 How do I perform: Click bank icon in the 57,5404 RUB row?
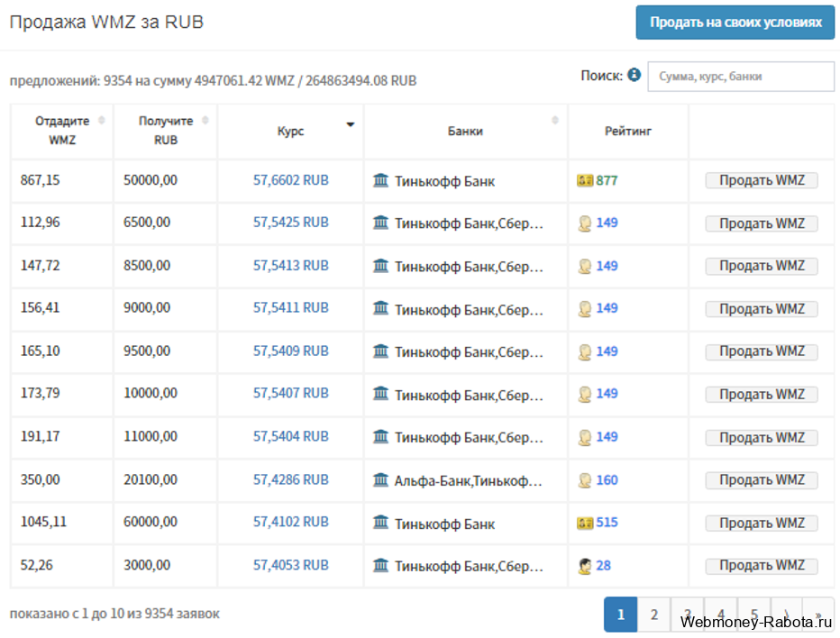[380, 436]
